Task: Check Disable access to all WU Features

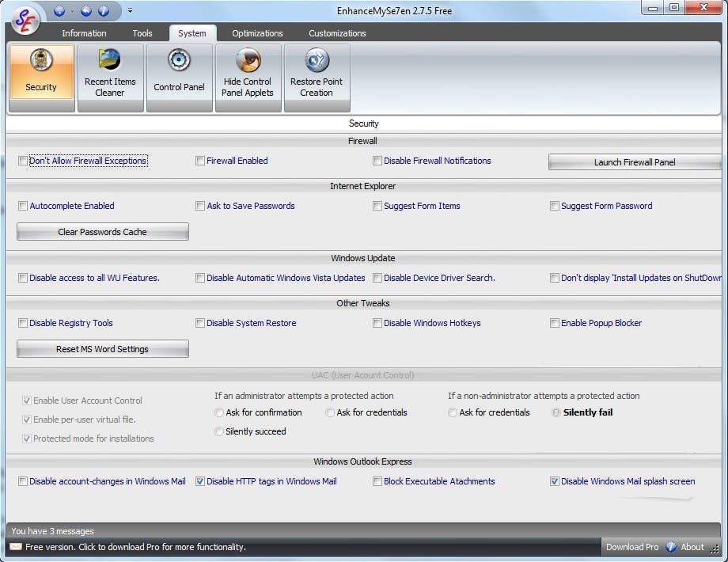Action: [22, 278]
